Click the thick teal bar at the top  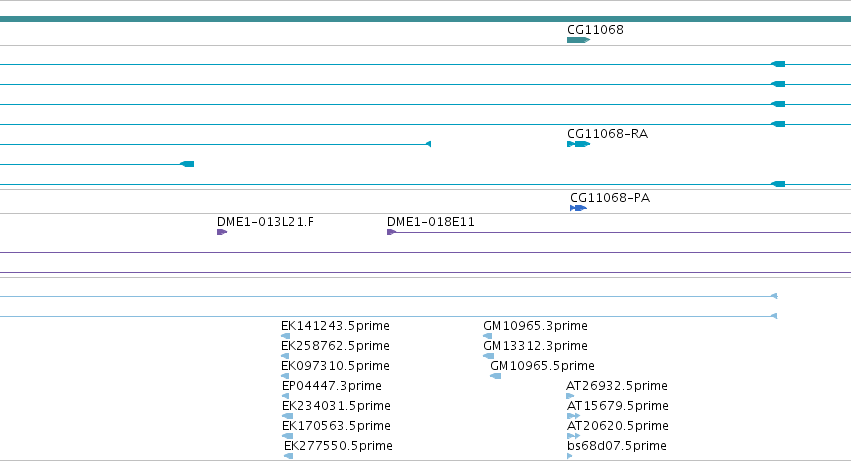tap(426, 19)
